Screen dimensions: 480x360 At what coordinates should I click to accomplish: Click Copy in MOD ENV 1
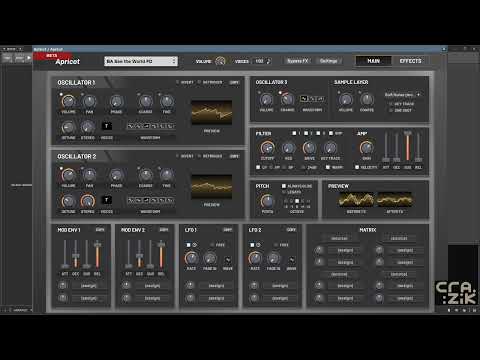click(x=100, y=230)
